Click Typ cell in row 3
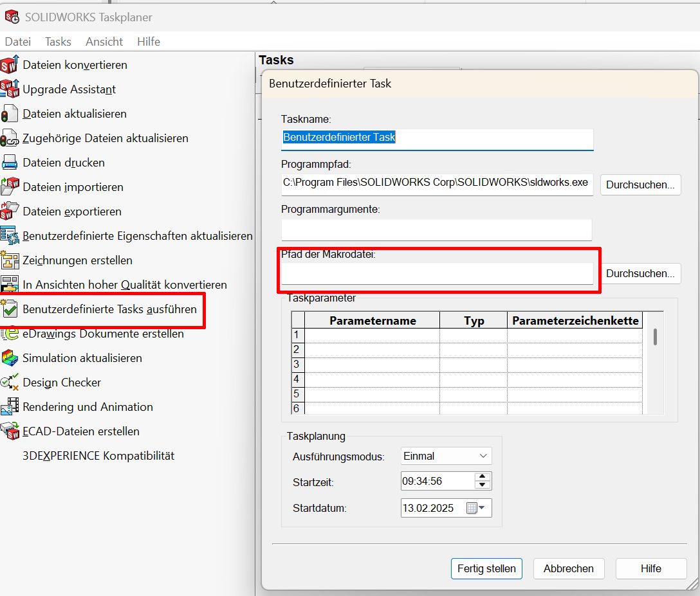 (x=474, y=365)
